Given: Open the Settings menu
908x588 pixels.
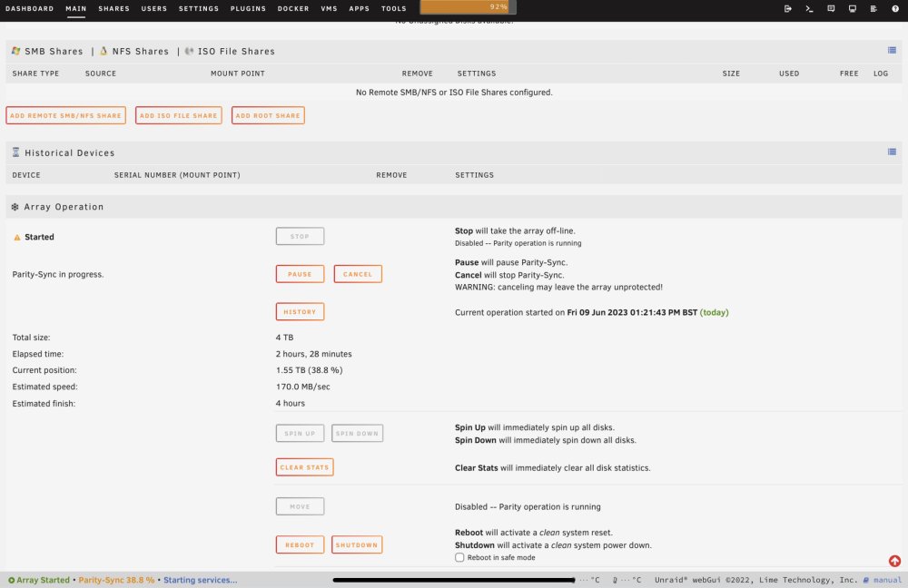Looking at the screenshot, I should [199, 9].
